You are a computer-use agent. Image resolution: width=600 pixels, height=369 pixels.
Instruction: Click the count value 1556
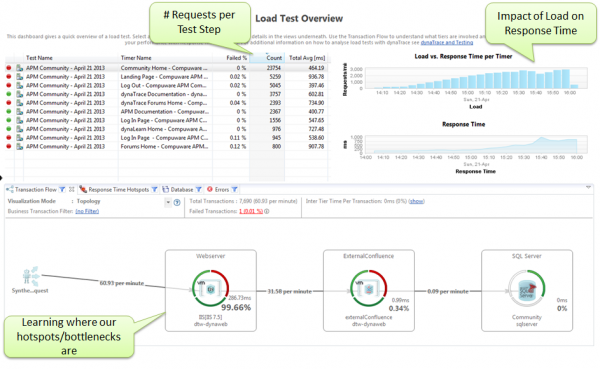pos(275,120)
